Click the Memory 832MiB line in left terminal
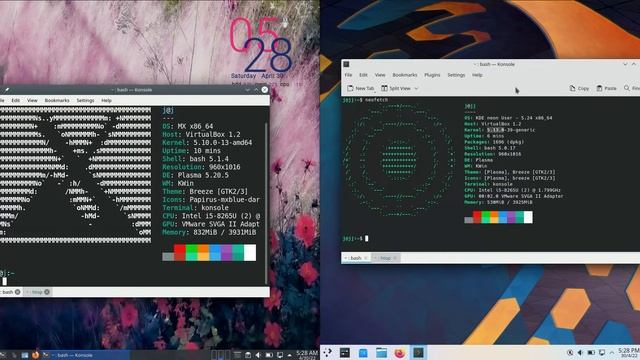This screenshot has width=640, height=360. coord(209,232)
